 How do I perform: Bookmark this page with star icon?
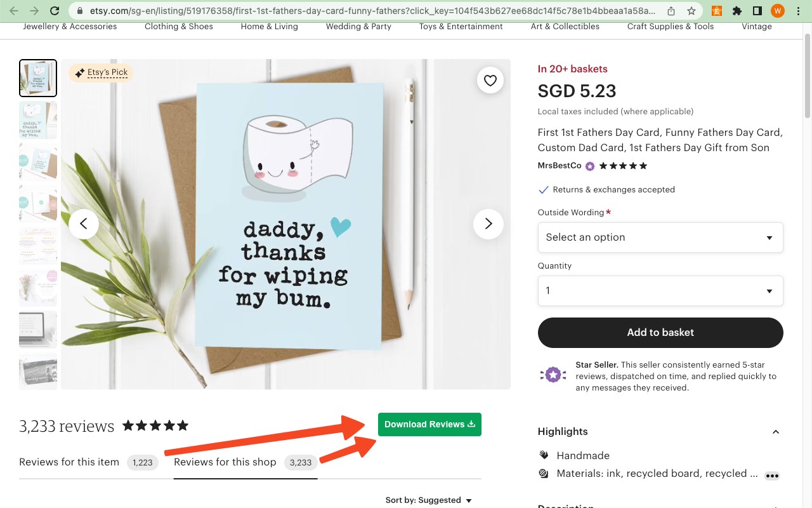coord(691,11)
